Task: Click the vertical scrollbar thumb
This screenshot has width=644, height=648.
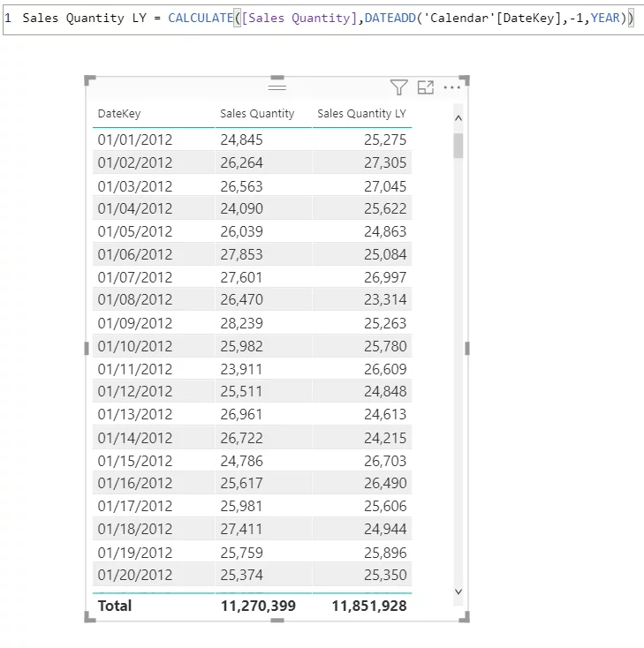Action: click(x=458, y=146)
